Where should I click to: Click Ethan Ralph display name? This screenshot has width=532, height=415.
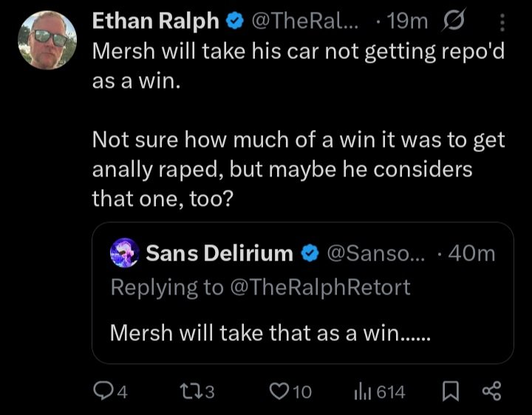pos(155,21)
